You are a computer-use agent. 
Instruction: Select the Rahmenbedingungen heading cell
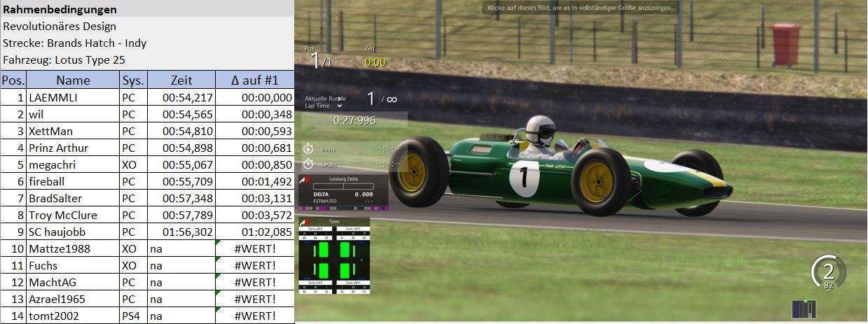coord(147,9)
